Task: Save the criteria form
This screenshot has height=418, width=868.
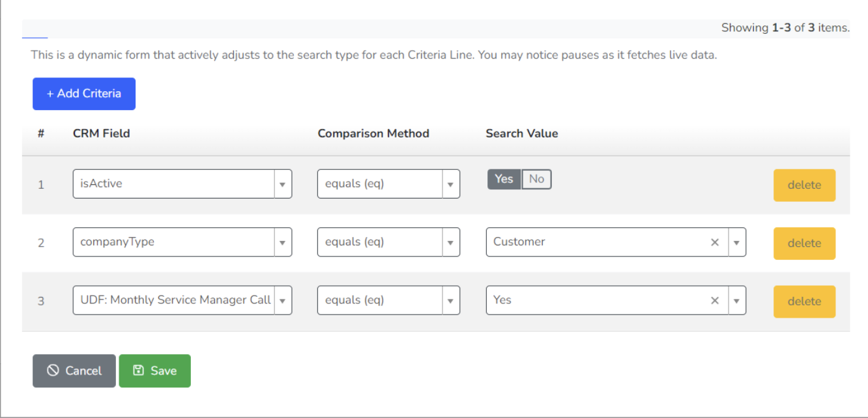Action: coord(154,370)
